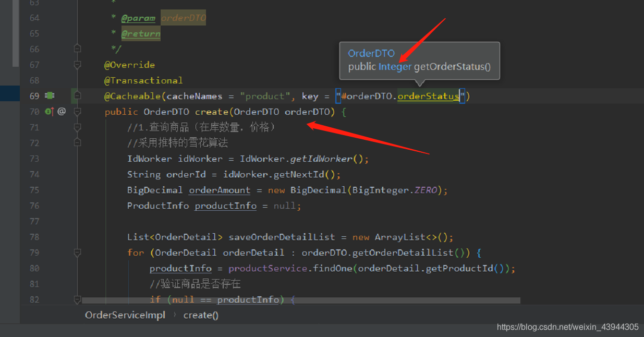
Task: Collapse the for loop at line 79
Action: click(77, 252)
